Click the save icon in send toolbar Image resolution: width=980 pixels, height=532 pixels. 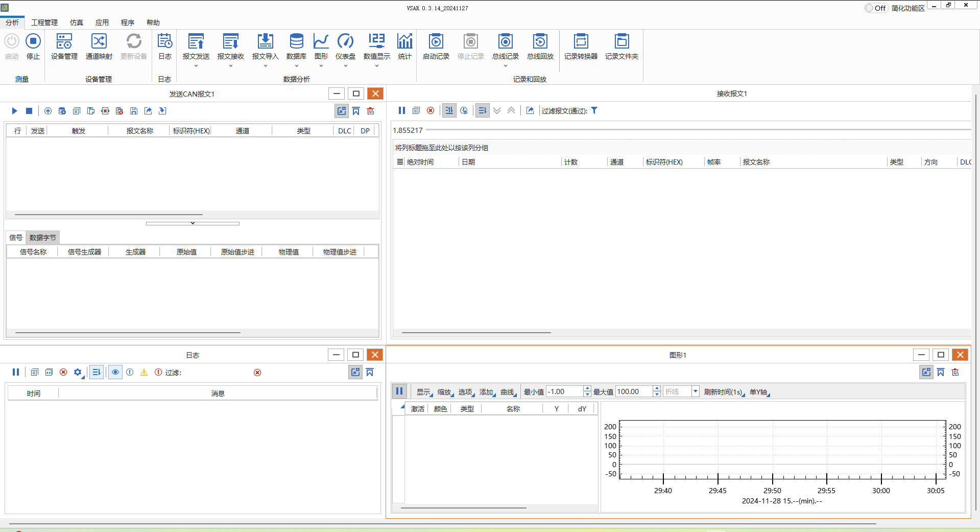134,111
